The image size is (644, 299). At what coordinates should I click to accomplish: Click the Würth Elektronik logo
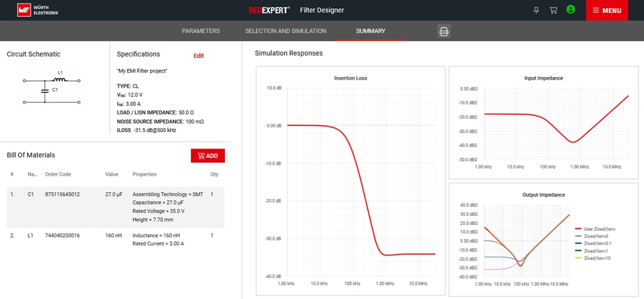pos(37,10)
